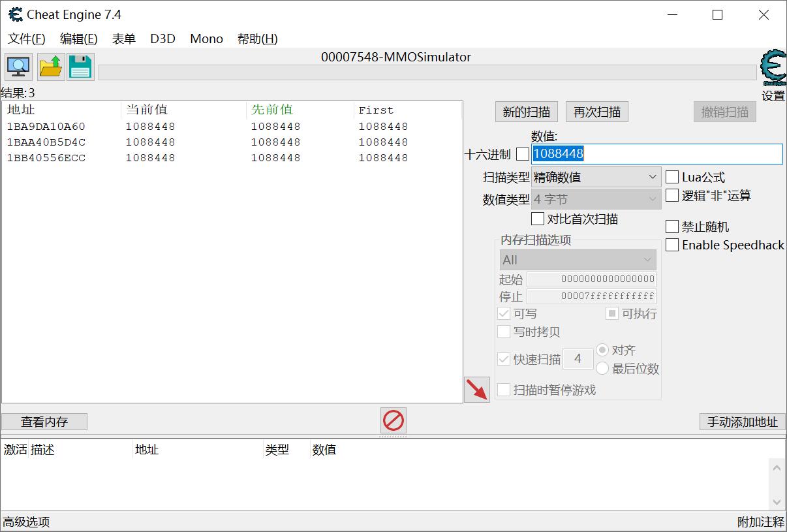Click 高级选项 in the status bar
Image resolution: width=787 pixels, height=532 pixels.
pos(26,522)
